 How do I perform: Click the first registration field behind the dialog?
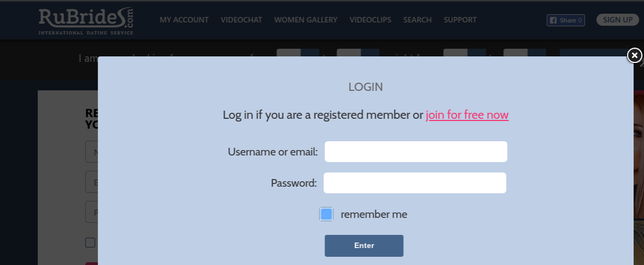(x=91, y=152)
